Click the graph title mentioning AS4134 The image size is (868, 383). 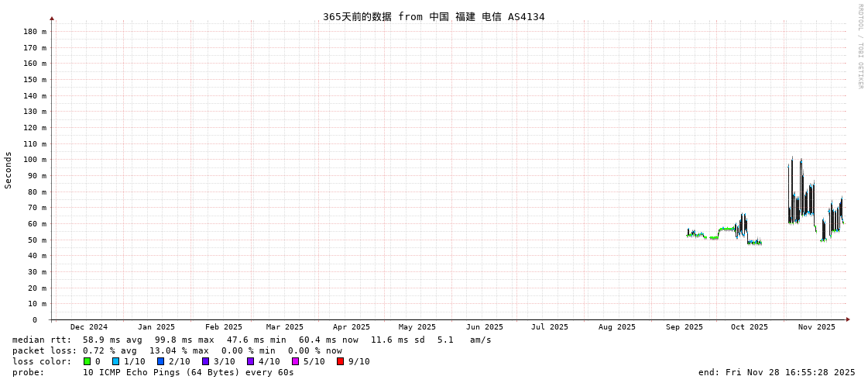click(x=434, y=16)
